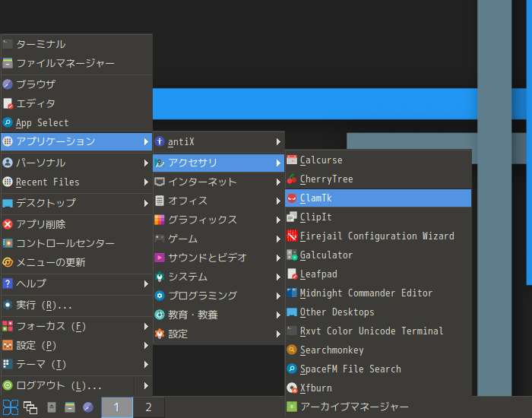This screenshot has width=532, height=418.
Task: Expand the 設定 (P) submenu
Action: click(x=77, y=345)
